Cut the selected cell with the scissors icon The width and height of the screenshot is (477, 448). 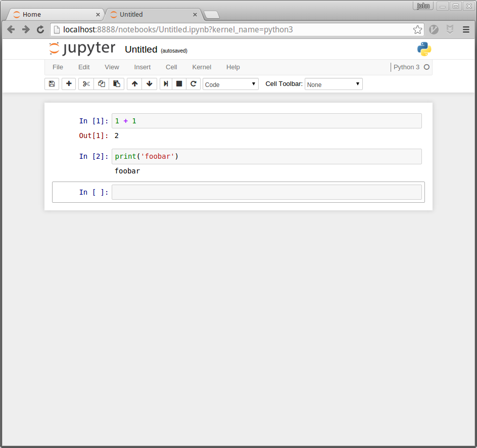[86, 84]
